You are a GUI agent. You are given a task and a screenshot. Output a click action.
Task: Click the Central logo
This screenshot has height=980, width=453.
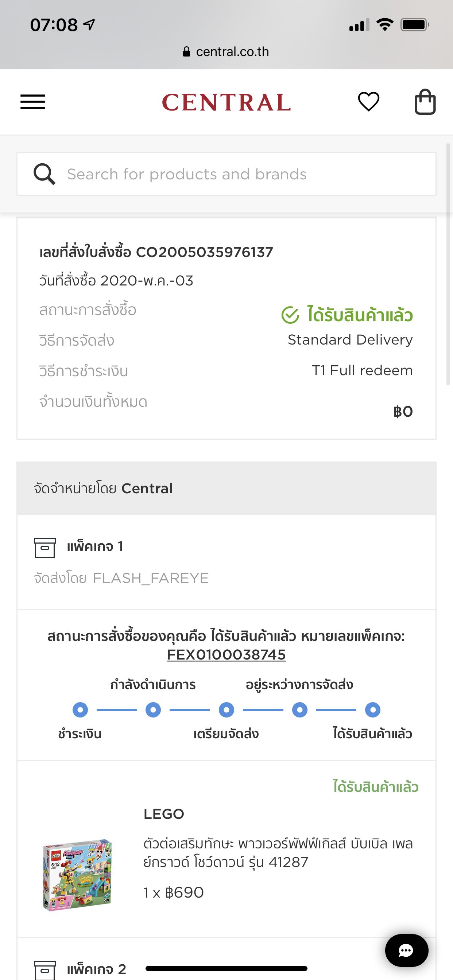coord(226,102)
